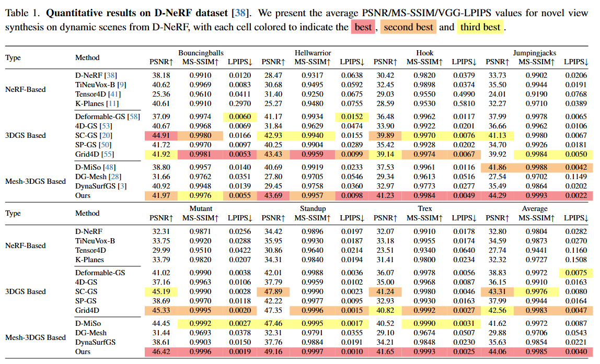Follow reference [28] next to DG-Mesh
The image size is (600, 364).
point(113,177)
